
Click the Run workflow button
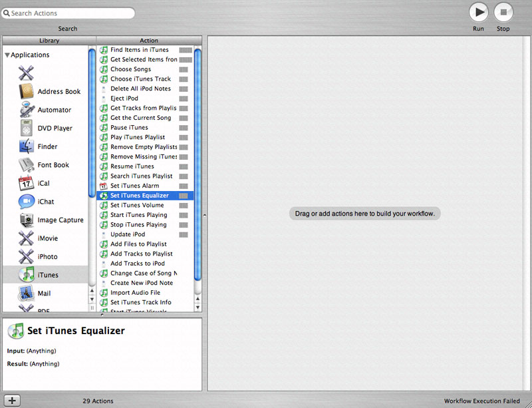tap(478, 13)
